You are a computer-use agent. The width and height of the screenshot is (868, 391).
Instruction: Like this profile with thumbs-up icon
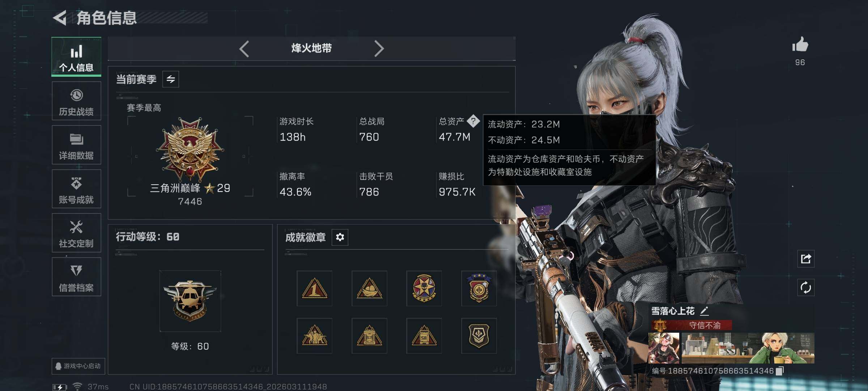pos(800,45)
